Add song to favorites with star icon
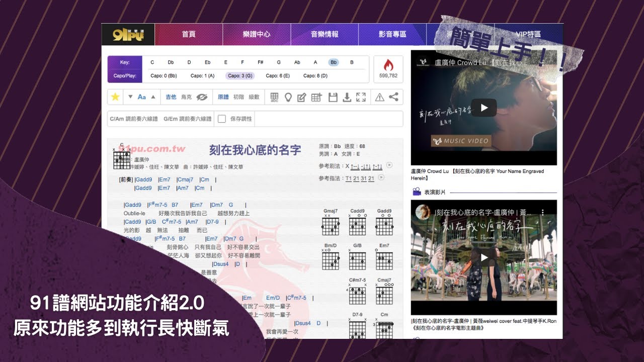644x362 pixels. coord(115,97)
